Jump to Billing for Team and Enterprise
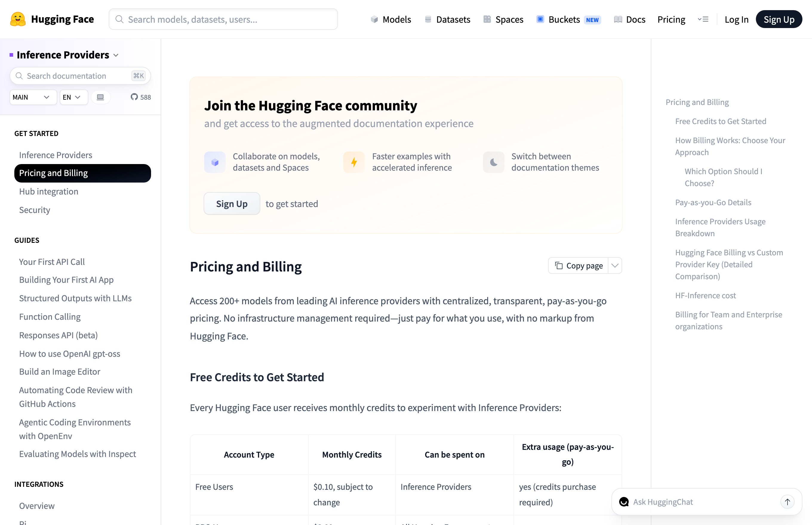812x525 pixels. (728, 320)
